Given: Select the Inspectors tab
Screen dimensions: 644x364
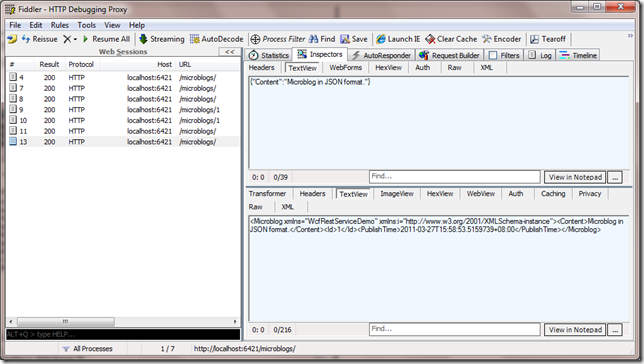Looking at the screenshot, I should (x=320, y=54).
